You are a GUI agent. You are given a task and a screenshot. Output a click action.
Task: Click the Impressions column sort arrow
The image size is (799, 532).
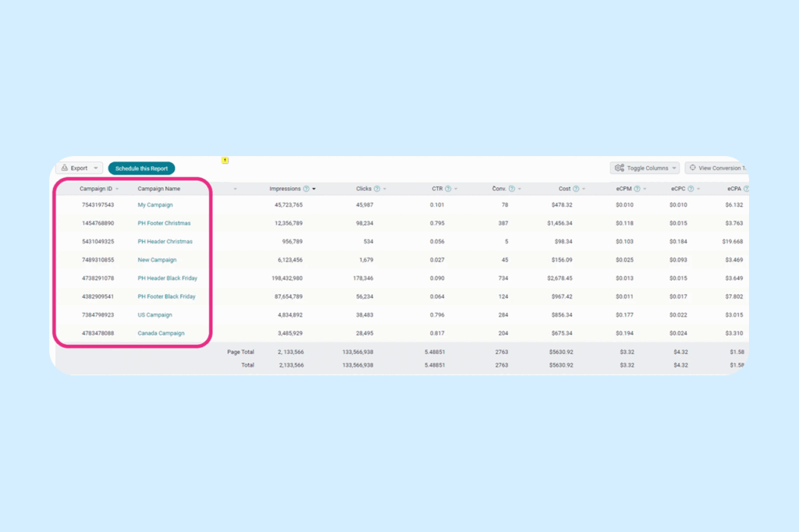[314, 189]
